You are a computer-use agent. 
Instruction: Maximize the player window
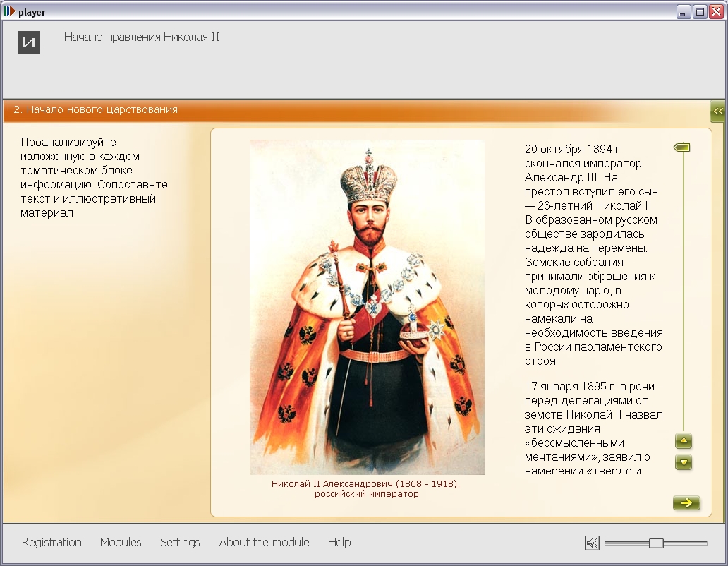click(700, 11)
